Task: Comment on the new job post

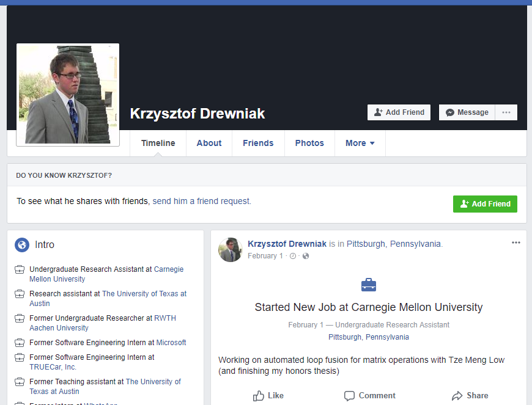Action: pos(369,395)
